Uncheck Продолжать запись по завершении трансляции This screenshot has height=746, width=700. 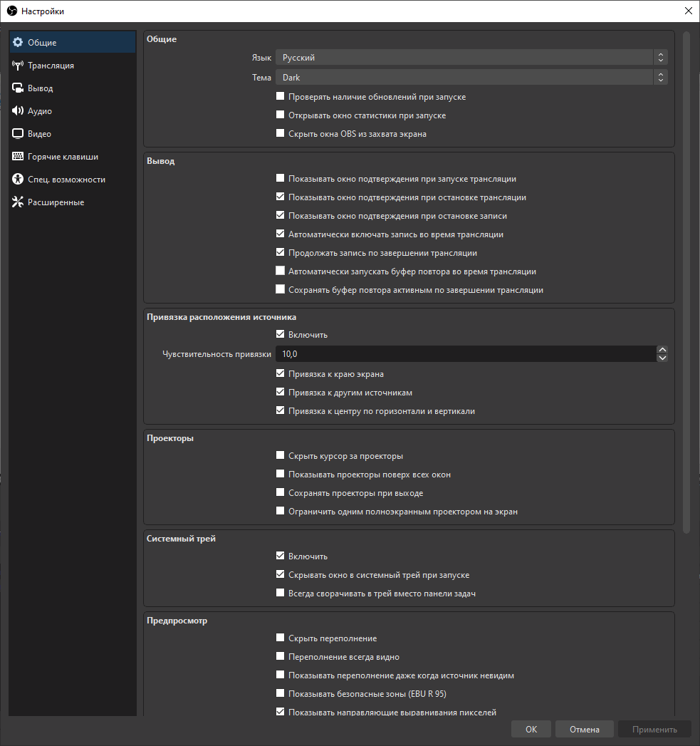(x=280, y=252)
